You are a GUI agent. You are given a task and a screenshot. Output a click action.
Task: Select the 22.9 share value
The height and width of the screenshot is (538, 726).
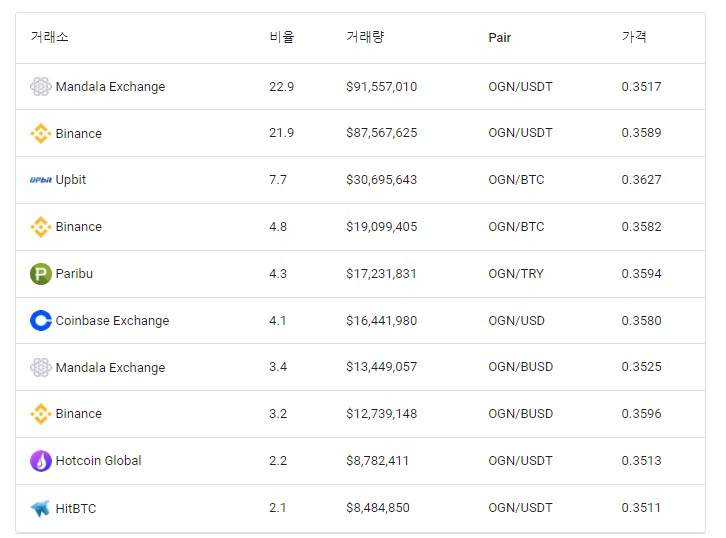(282, 87)
